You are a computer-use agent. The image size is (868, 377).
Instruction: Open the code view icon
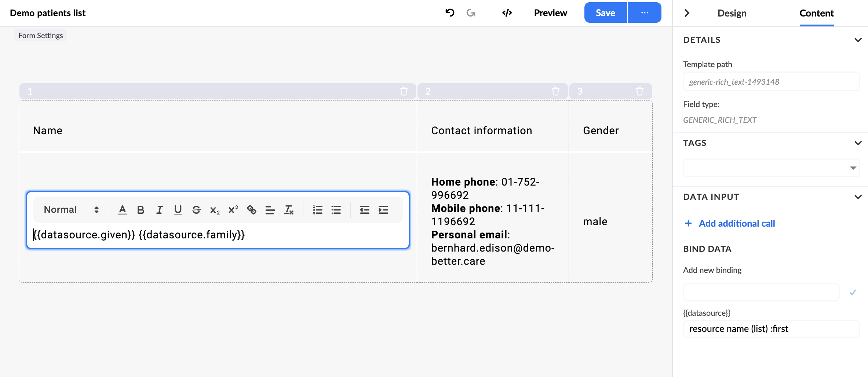pos(507,13)
